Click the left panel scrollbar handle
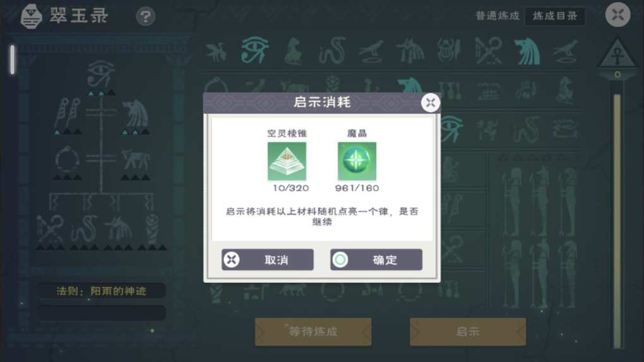This screenshot has height=362, width=644. pyautogui.click(x=13, y=60)
